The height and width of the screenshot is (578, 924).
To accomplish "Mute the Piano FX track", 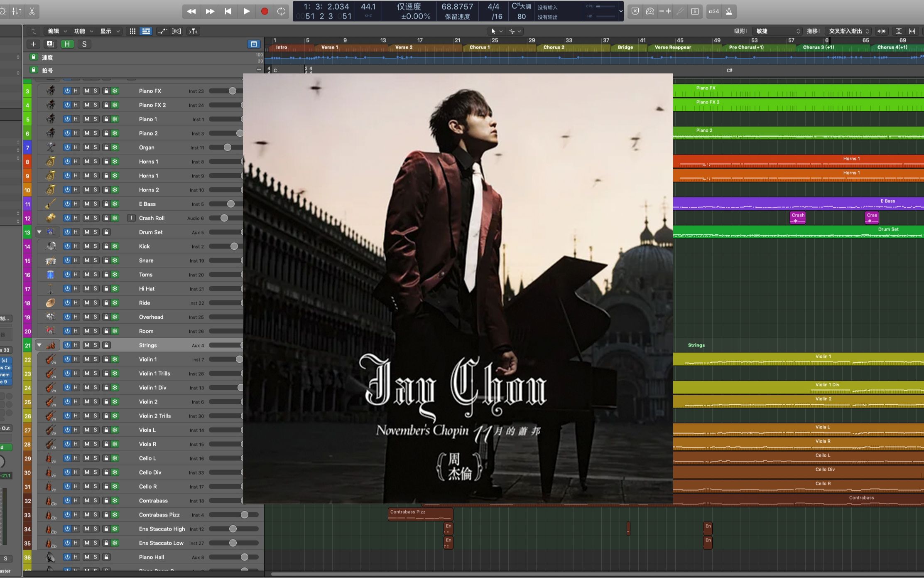I will 86,91.
